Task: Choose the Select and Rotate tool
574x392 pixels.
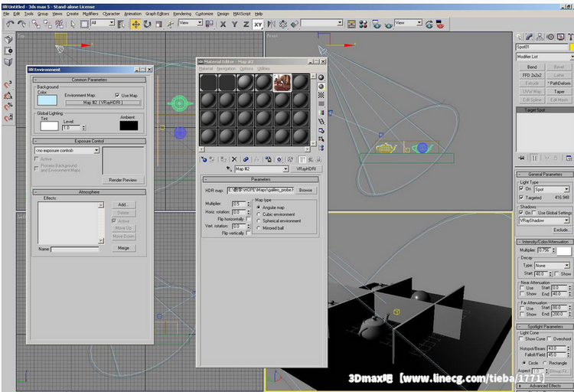Action: (x=147, y=24)
